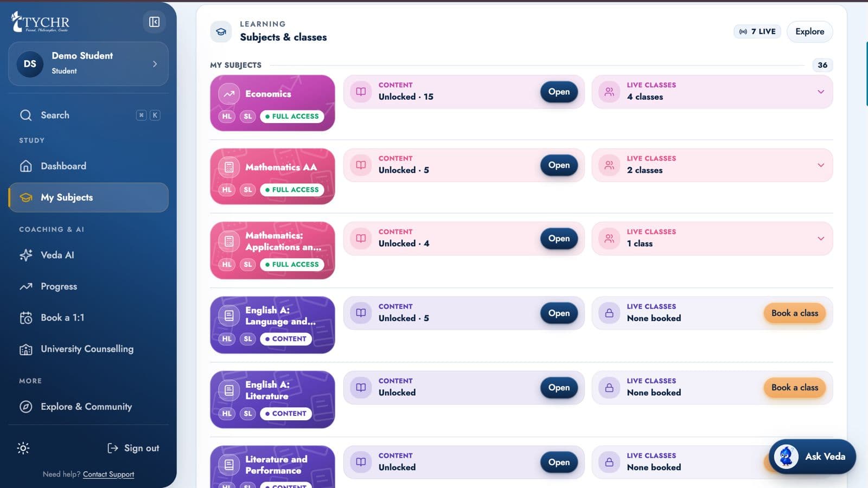868x488 pixels.
Task: Click the Contact Support link
Action: [x=108, y=474]
